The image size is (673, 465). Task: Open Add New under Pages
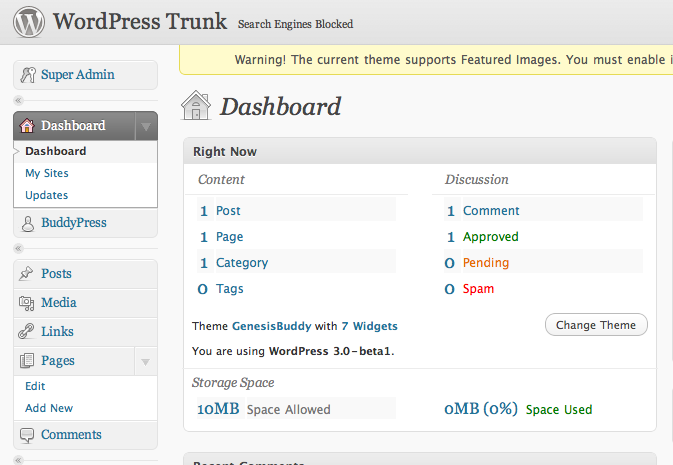tap(49, 408)
